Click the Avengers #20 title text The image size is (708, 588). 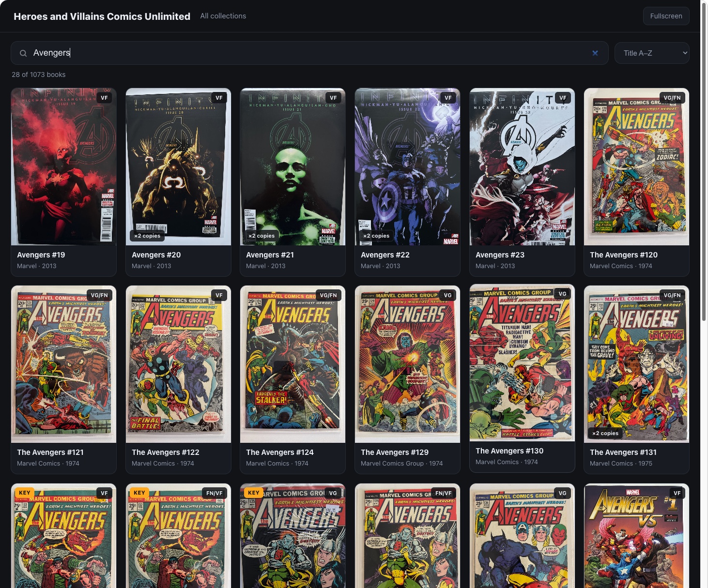pyautogui.click(x=156, y=255)
